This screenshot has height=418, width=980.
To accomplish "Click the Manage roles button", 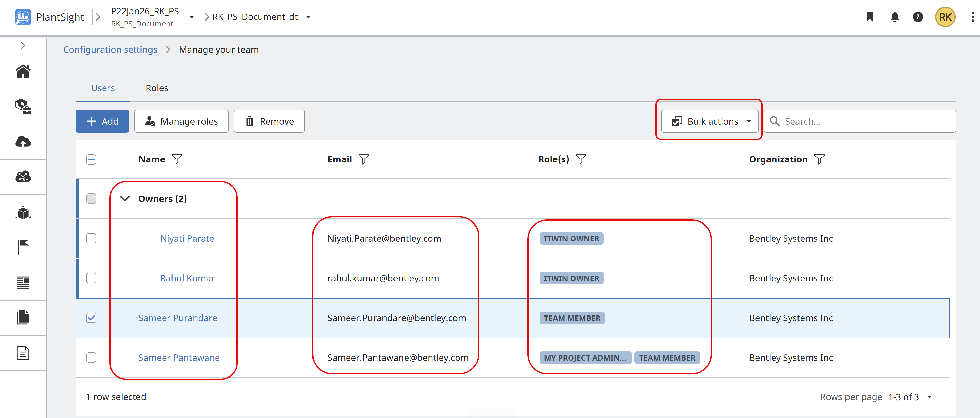I will tap(181, 121).
